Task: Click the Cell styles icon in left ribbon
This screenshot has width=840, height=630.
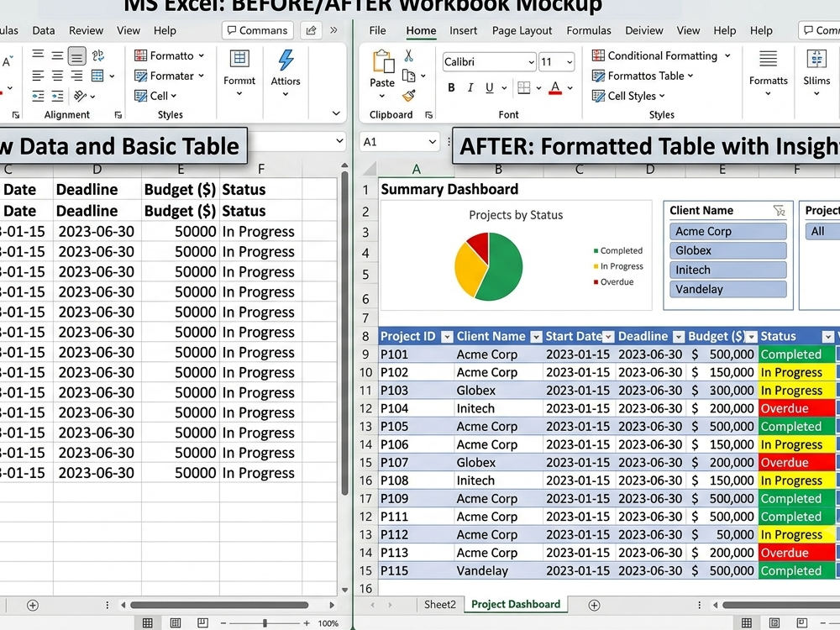Action: click(141, 96)
